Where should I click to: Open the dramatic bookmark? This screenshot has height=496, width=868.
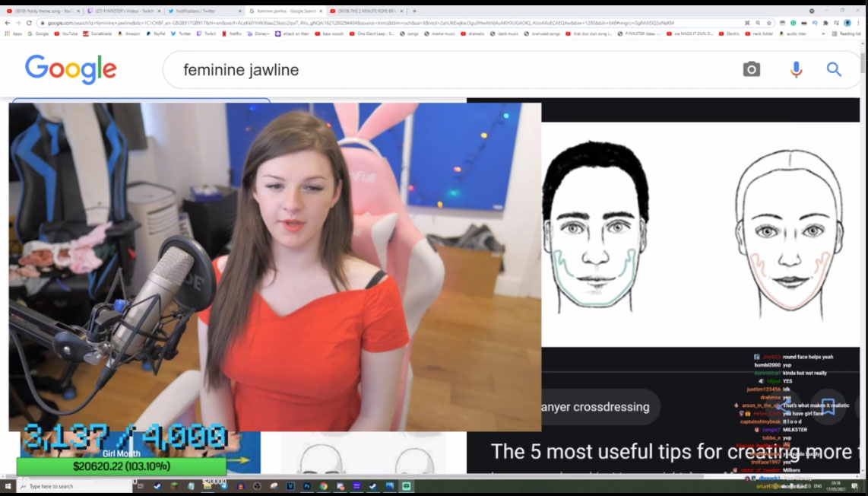tap(472, 33)
